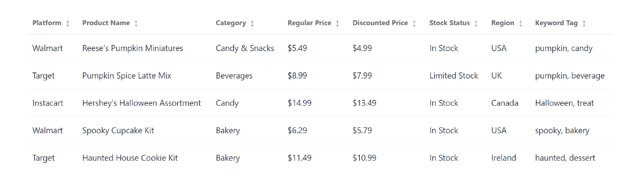Click sort arrows beside Product Name
Screen dimensions: 644x182
pyautogui.click(x=136, y=24)
